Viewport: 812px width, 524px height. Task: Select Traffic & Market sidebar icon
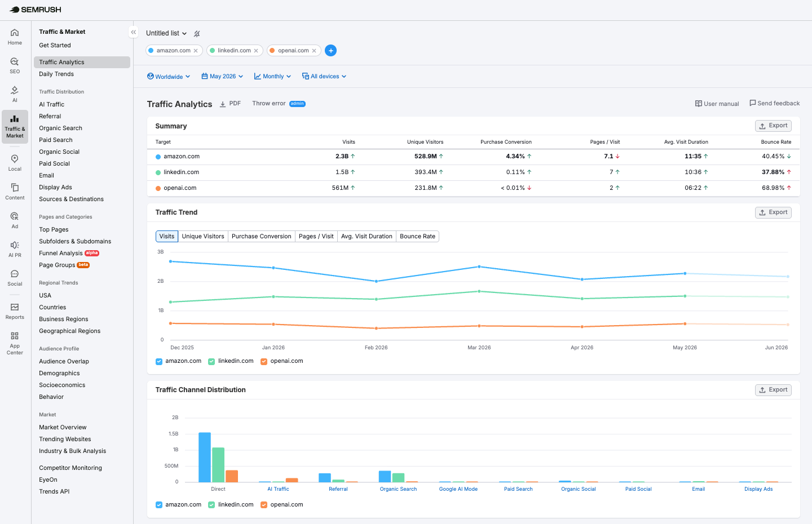[15, 127]
